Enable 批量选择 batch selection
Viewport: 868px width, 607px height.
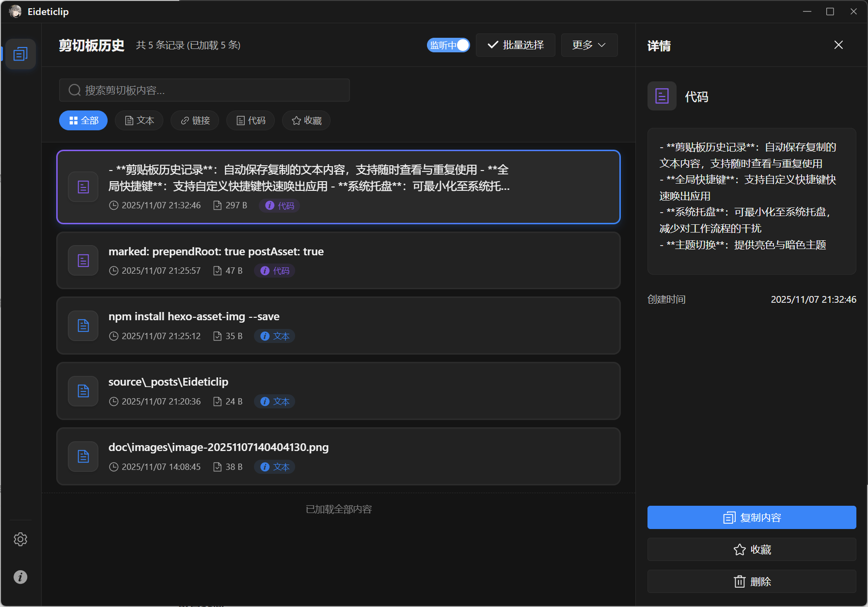[x=516, y=45]
